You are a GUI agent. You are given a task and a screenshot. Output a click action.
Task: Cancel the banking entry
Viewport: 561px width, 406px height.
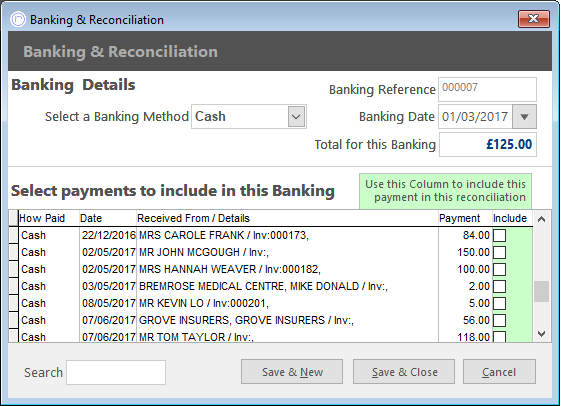coord(499,372)
